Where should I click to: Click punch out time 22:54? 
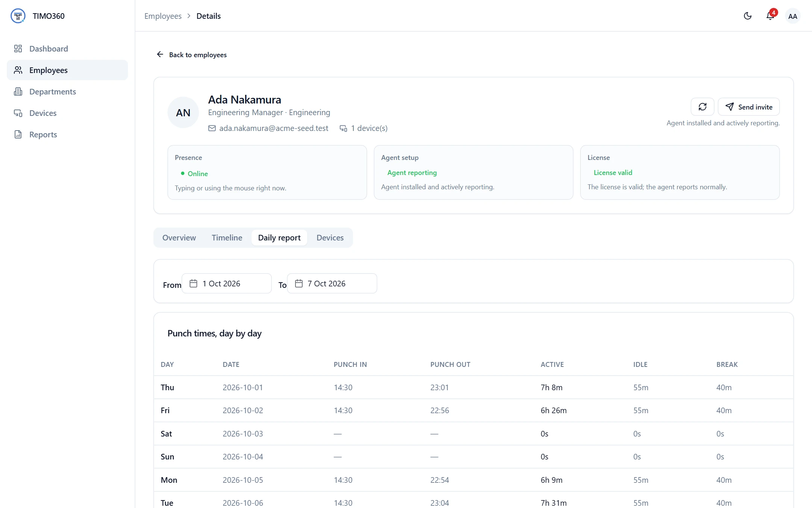(x=439, y=480)
